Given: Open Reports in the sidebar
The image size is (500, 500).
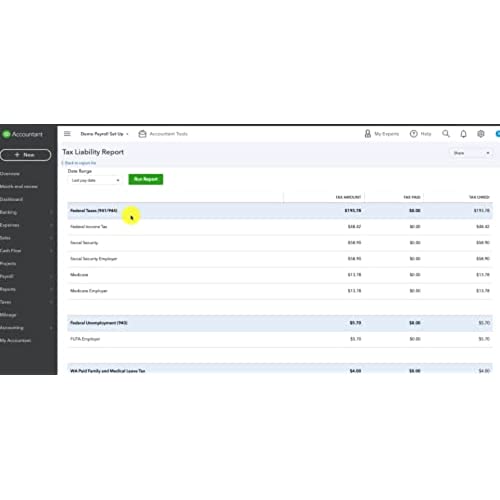Looking at the screenshot, I should [x=8, y=289].
